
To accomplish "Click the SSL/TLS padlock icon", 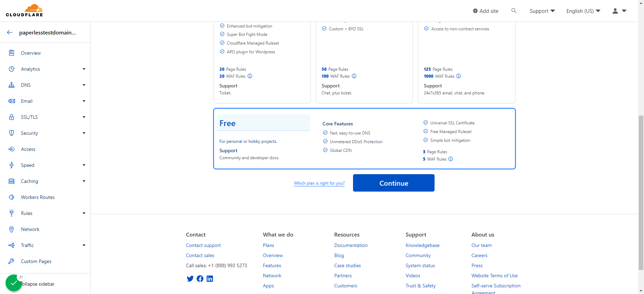I will pyautogui.click(x=11, y=117).
